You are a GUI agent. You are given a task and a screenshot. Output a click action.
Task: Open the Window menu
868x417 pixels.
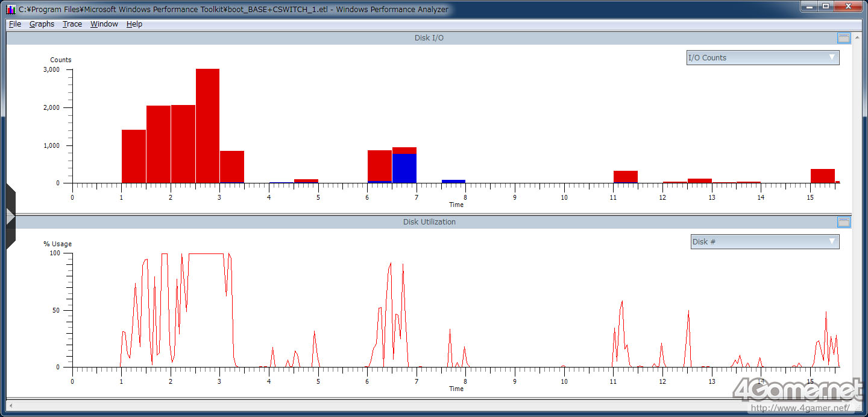[104, 24]
